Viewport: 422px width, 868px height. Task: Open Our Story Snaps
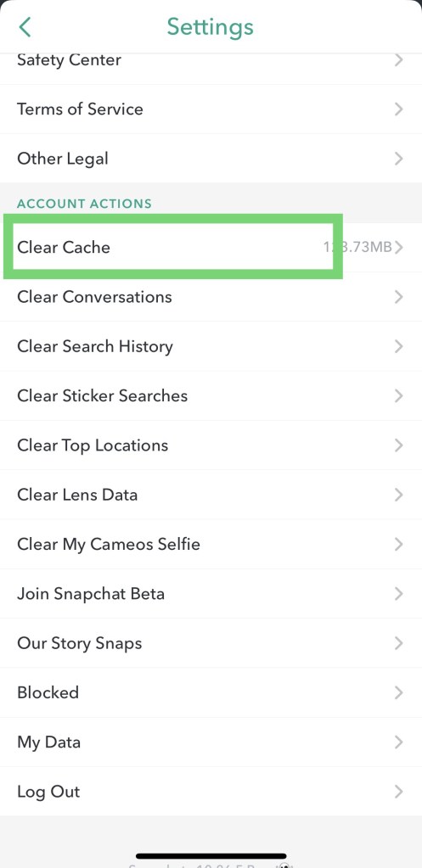coord(211,643)
